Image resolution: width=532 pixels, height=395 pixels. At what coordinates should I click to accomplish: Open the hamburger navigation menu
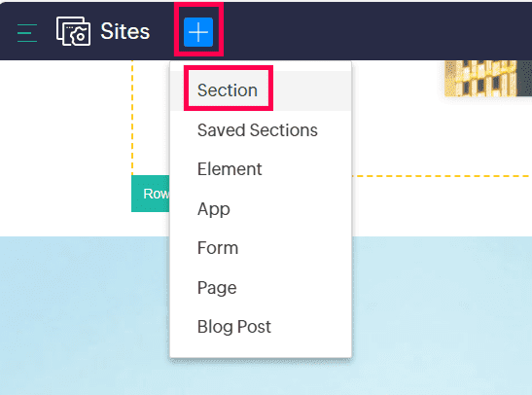click(27, 32)
